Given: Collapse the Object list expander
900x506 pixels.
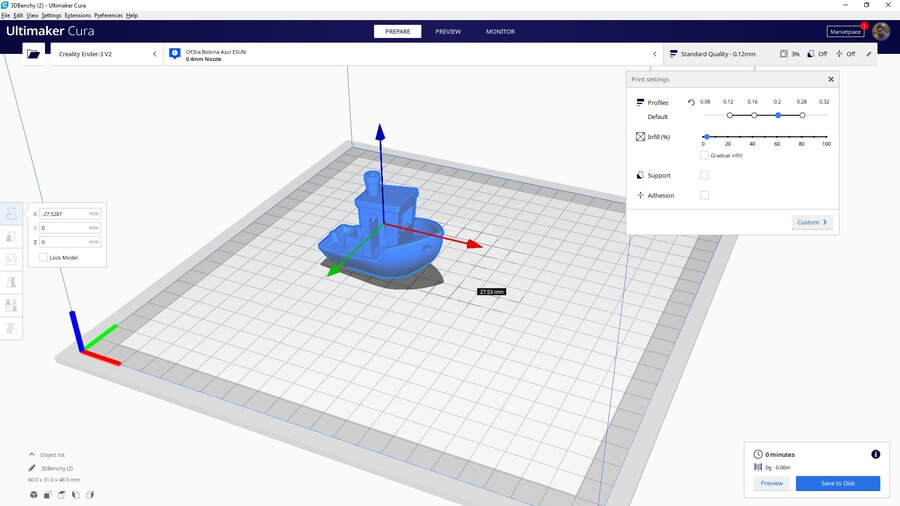Looking at the screenshot, I should pyautogui.click(x=32, y=454).
